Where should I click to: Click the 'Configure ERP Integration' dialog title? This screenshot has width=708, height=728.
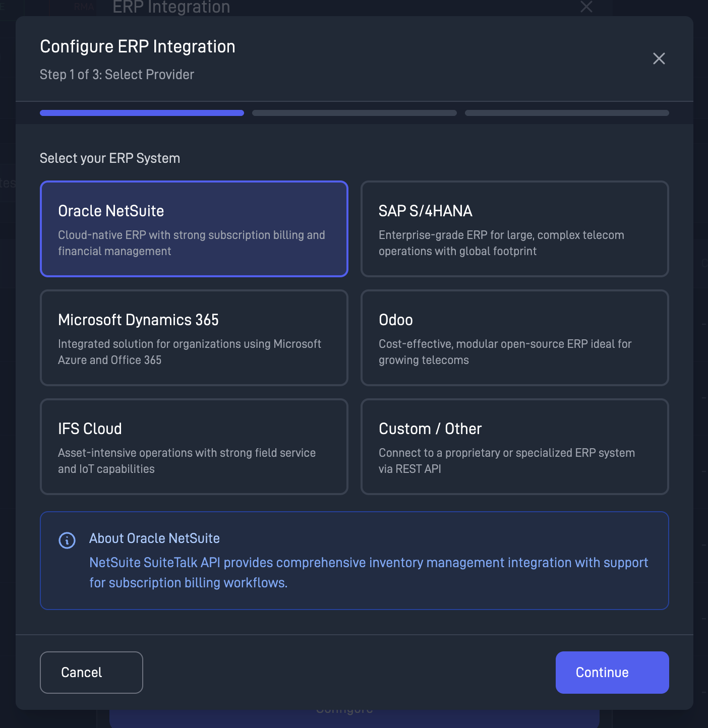point(138,46)
